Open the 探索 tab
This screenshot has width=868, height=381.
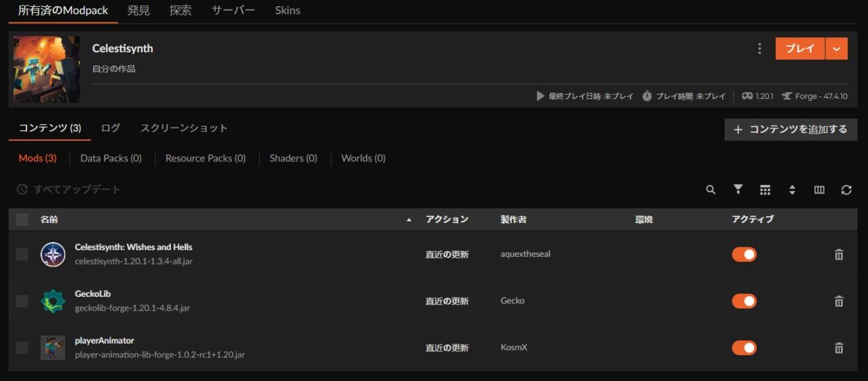(x=180, y=11)
